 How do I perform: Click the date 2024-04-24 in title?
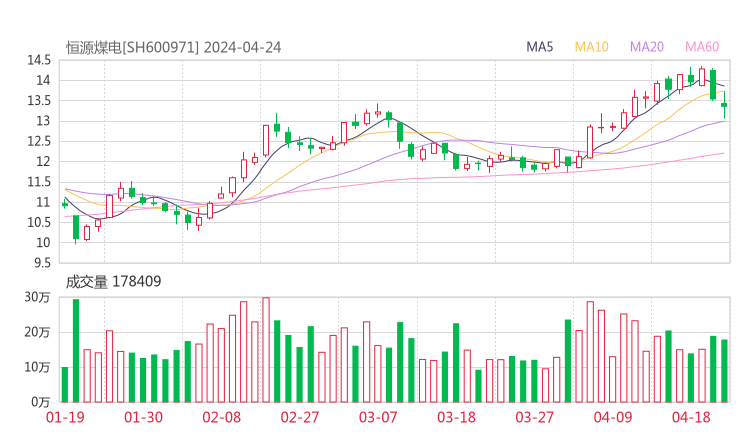pos(243,48)
